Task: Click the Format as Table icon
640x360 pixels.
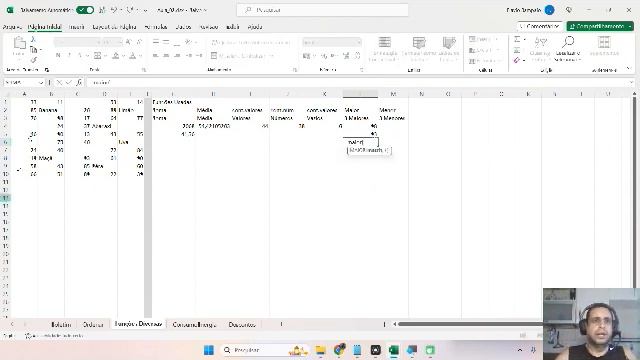Action: point(419,43)
